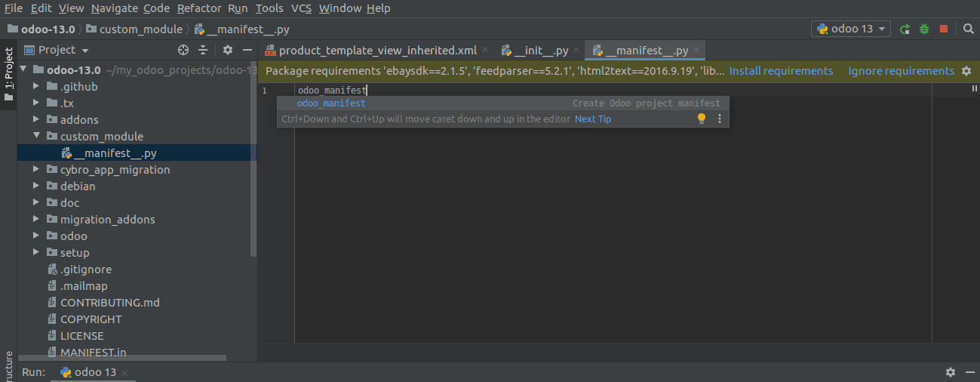Minimize the Run tool window
980x382 pixels.
[969, 372]
